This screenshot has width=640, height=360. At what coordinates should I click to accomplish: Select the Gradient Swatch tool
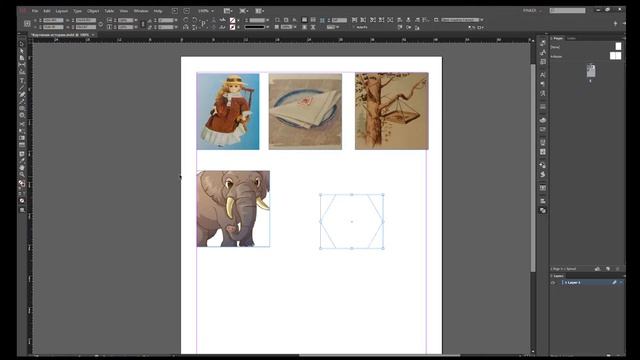point(22,138)
